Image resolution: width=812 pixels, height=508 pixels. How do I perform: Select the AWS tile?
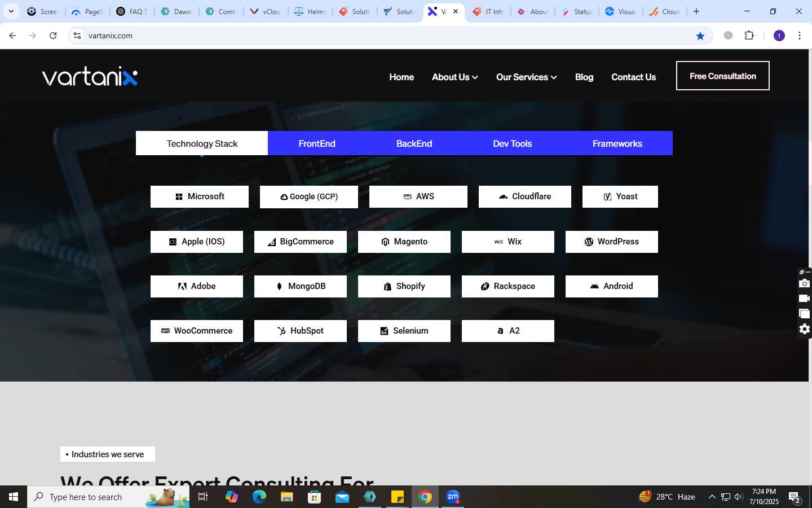coord(418,196)
